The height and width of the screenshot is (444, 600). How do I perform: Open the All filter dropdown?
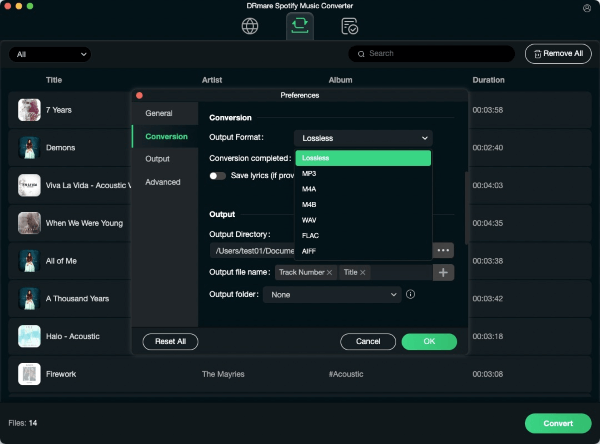tap(49, 54)
